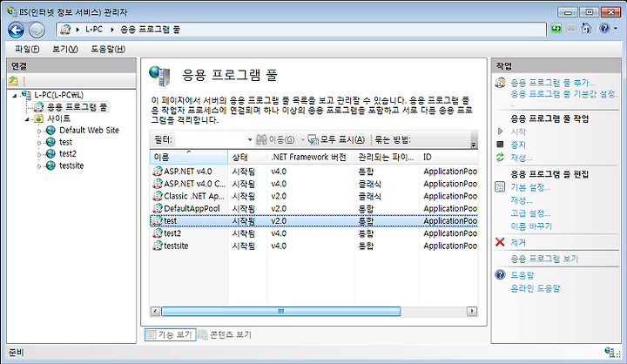Open the 보기(V) menu

click(65, 49)
